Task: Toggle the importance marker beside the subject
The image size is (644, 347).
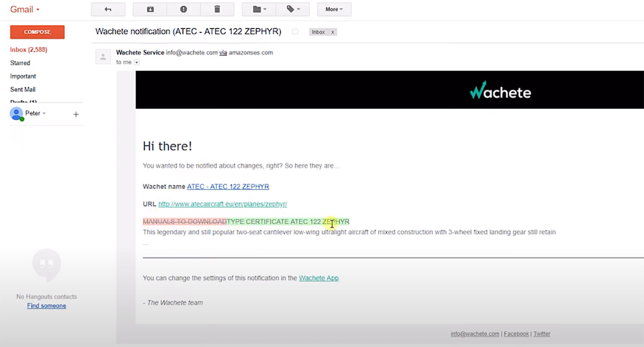Action: point(295,32)
